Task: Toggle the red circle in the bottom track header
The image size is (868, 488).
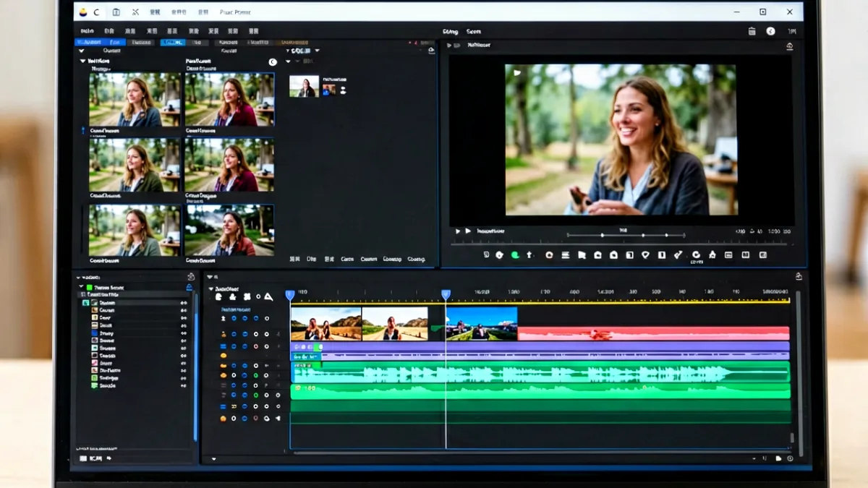Action: 255,419
